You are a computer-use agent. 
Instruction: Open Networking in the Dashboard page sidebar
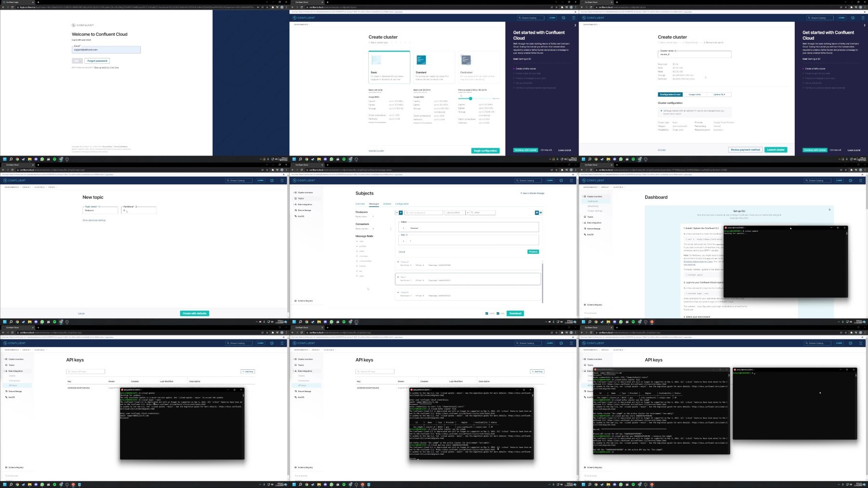pyautogui.click(x=593, y=206)
